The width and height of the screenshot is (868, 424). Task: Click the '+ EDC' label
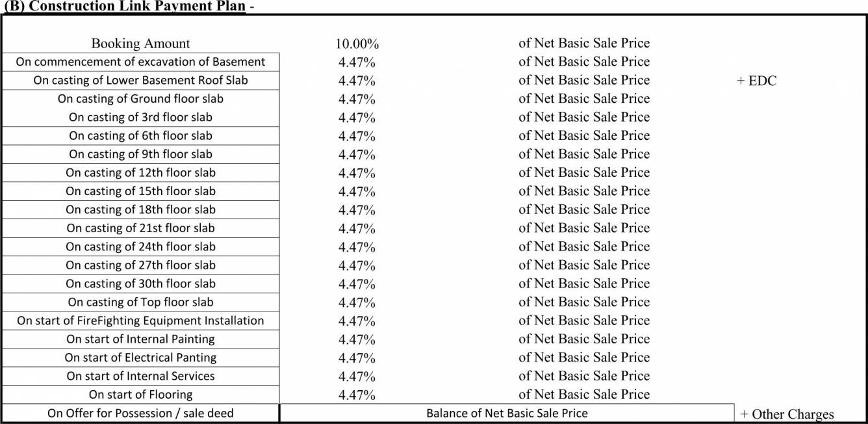coord(756,81)
